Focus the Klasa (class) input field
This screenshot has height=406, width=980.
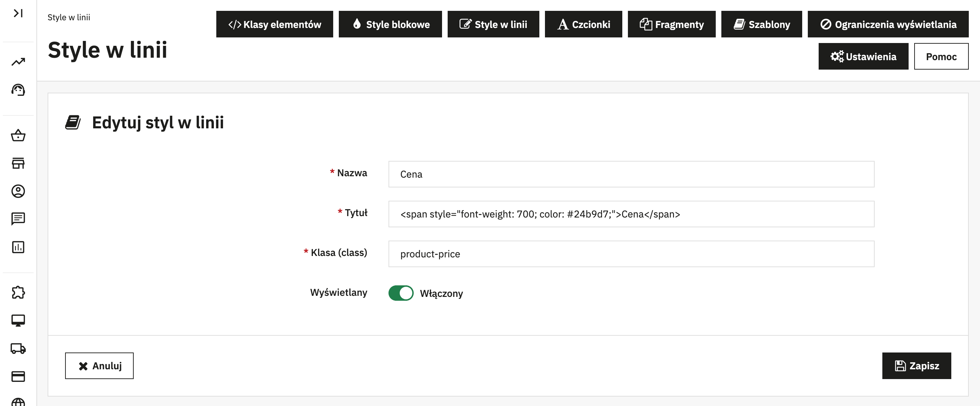pyautogui.click(x=631, y=254)
